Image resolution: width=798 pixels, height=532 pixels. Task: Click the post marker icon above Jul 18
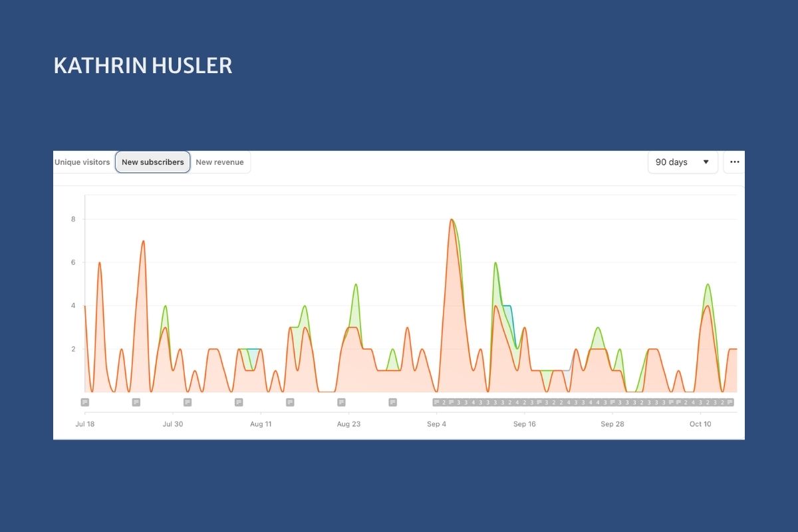point(85,402)
